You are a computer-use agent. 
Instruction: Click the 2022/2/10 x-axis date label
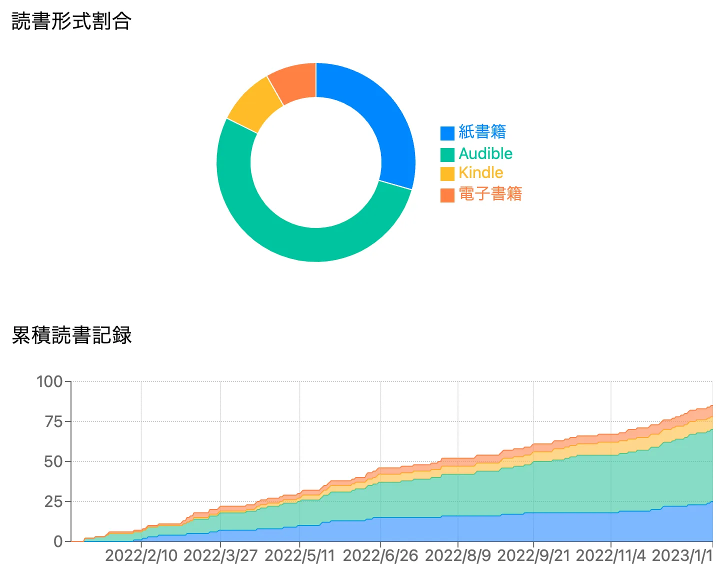(x=141, y=556)
